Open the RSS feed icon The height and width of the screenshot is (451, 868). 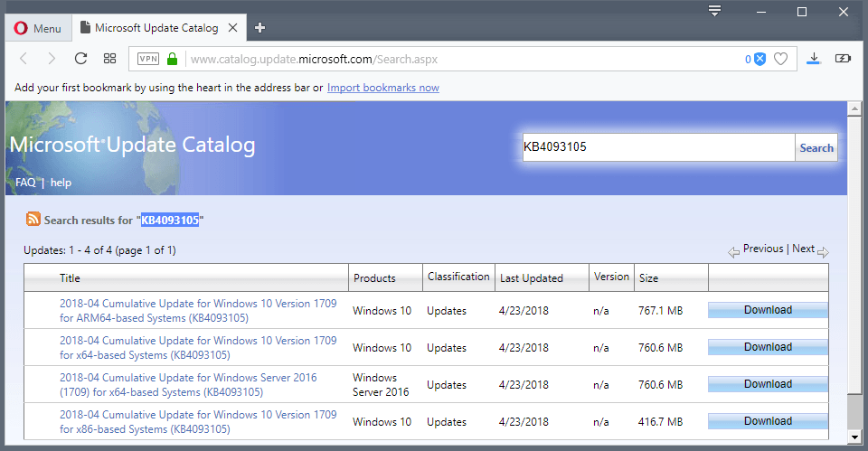pyautogui.click(x=33, y=219)
